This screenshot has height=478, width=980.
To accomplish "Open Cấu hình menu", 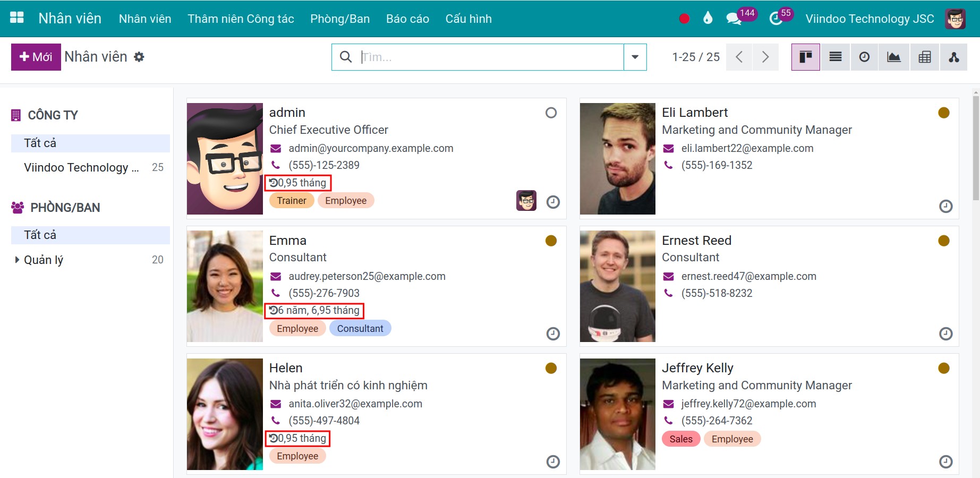I will 468,19.
